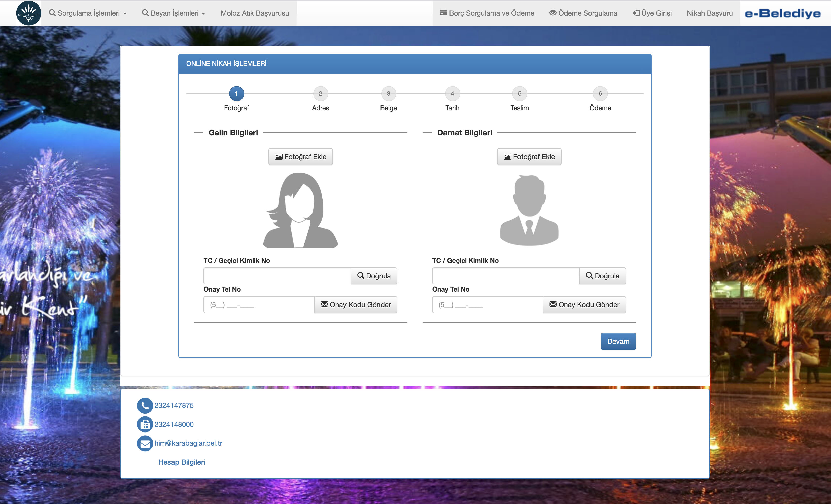Click Doğrula next to bride's ID field
Image resolution: width=831 pixels, height=504 pixels.
pos(374,276)
